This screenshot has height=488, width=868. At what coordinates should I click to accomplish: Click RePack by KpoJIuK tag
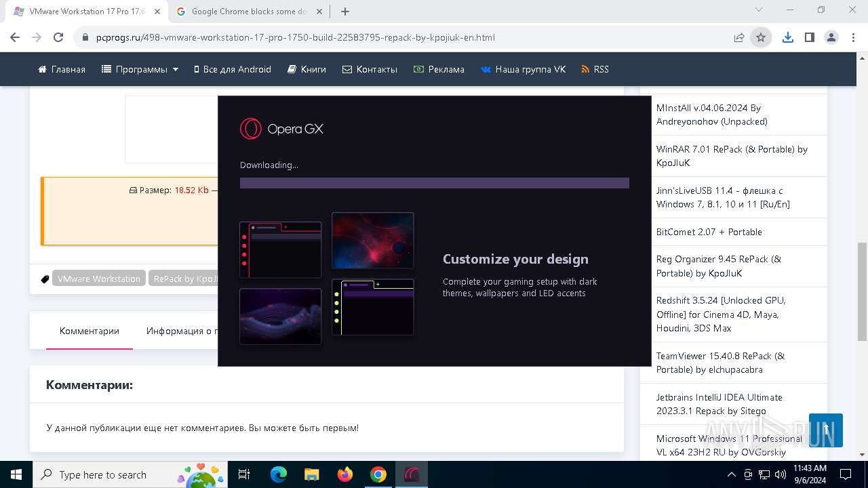pos(184,279)
